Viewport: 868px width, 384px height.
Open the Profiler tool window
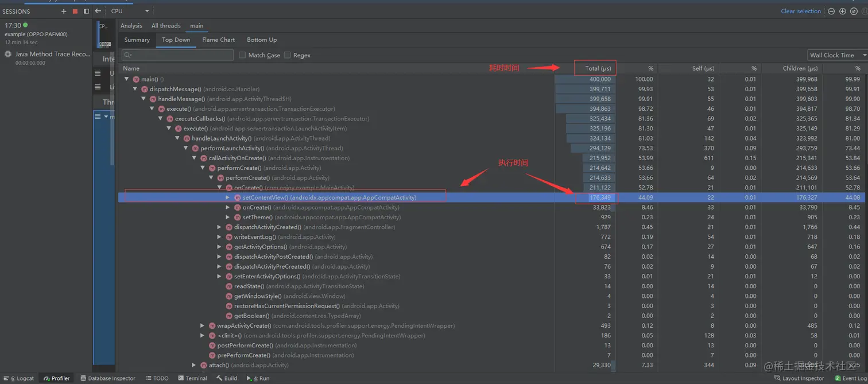pos(57,378)
